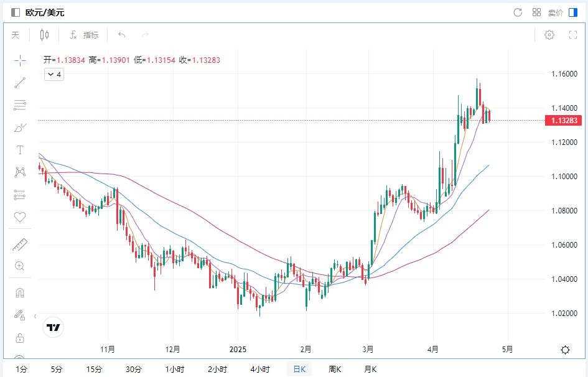Open chart settings gear icon
Screen dimensions: 588x377
(549, 35)
